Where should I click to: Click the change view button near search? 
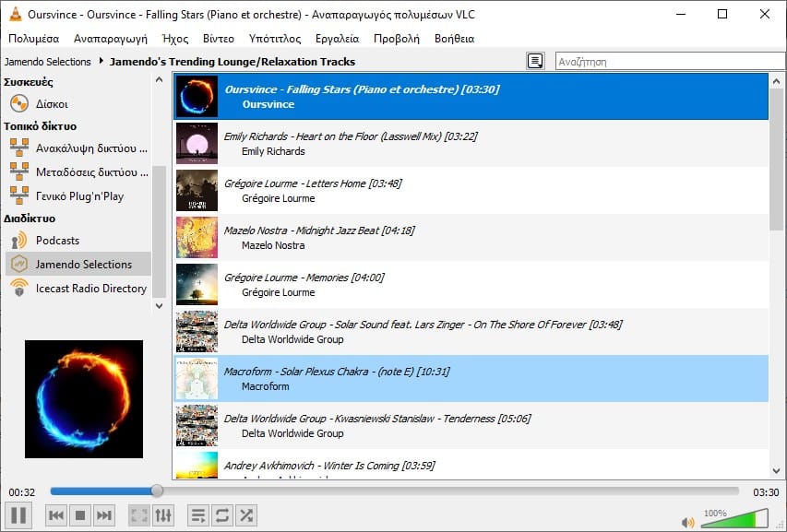tap(536, 61)
